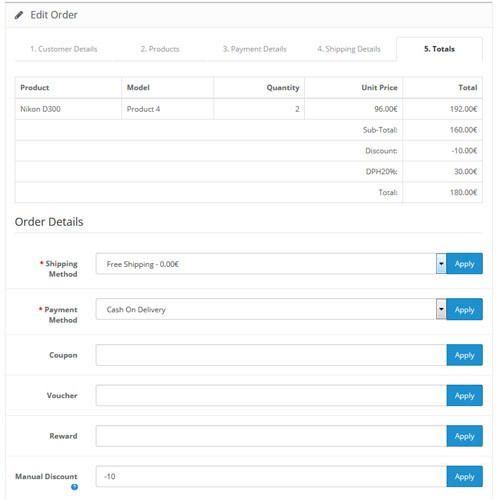Click inside the Reward input field
The height and width of the screenshot is (500, 500).
coord(271,436)
